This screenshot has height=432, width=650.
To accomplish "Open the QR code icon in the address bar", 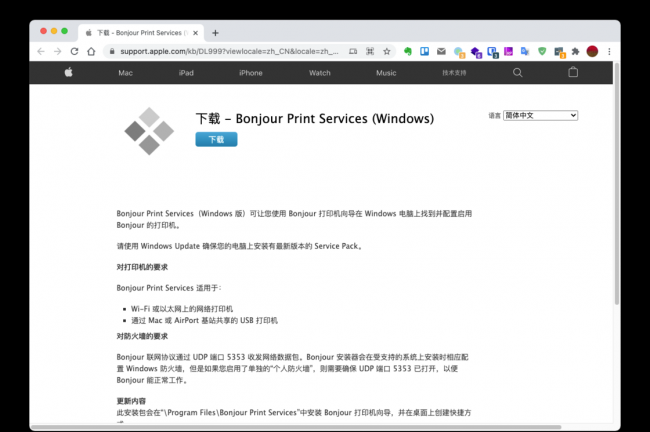I will point(370,51).
